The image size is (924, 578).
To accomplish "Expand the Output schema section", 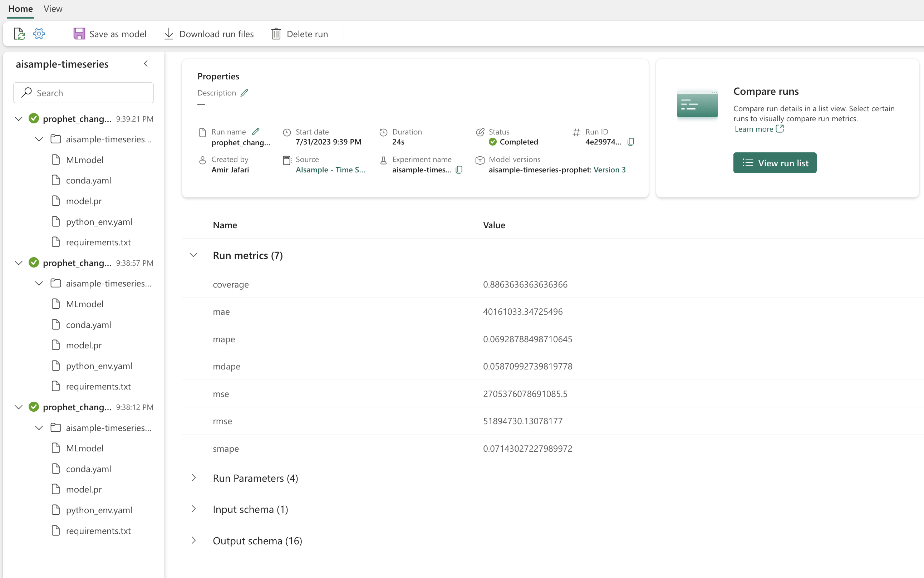I will point(193,540).
